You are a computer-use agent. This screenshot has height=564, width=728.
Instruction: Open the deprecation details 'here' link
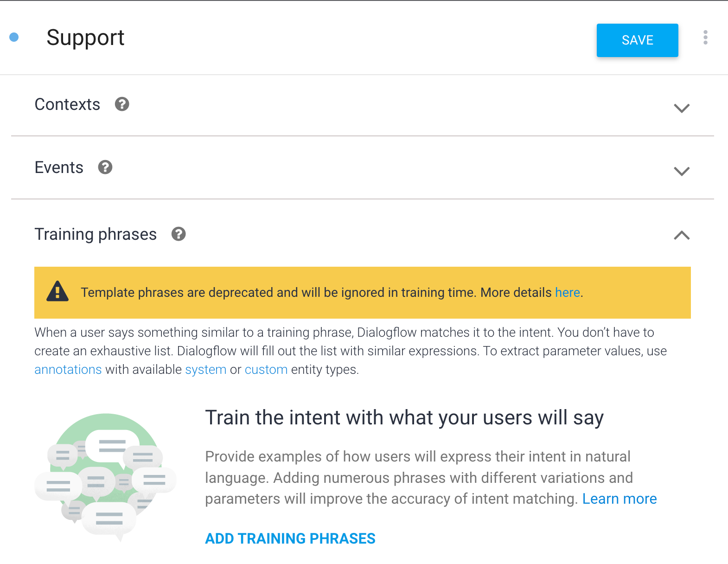click(568, 293)
